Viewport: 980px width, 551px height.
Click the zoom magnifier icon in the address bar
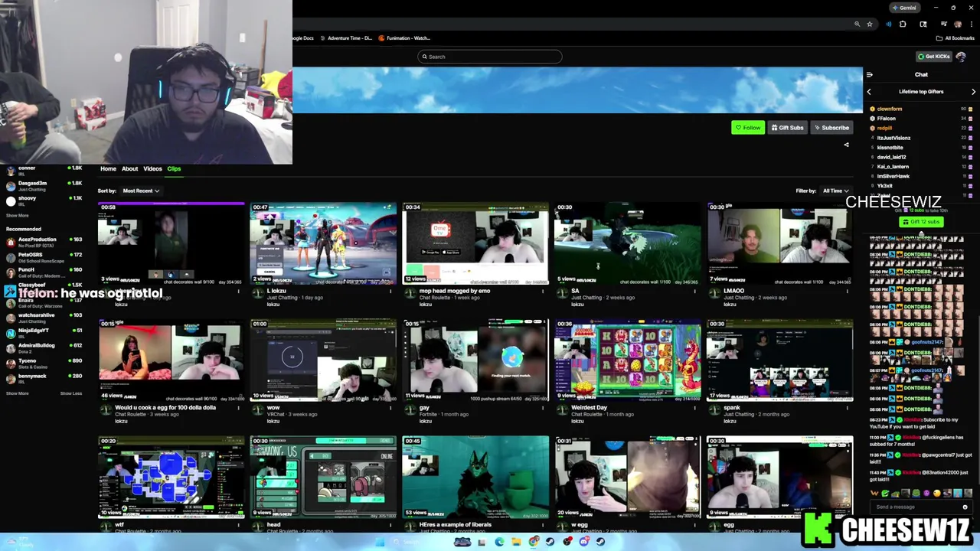click(857, 24)
